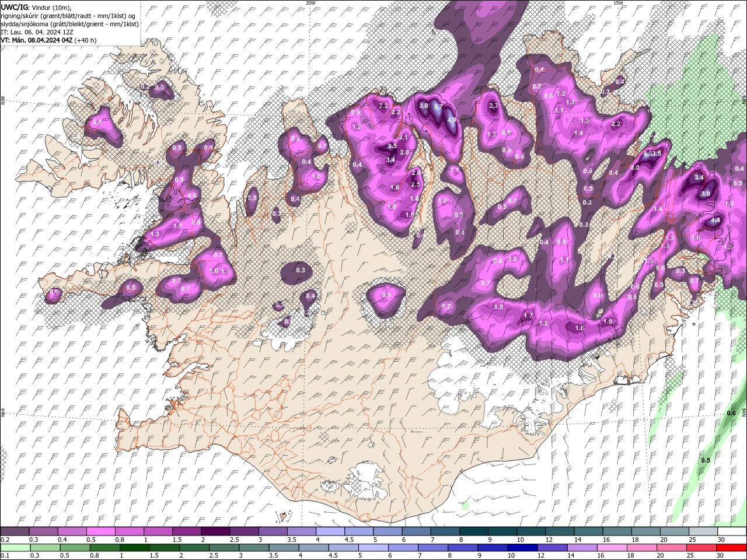Click the 20W longitude label

tap(310, 3)
